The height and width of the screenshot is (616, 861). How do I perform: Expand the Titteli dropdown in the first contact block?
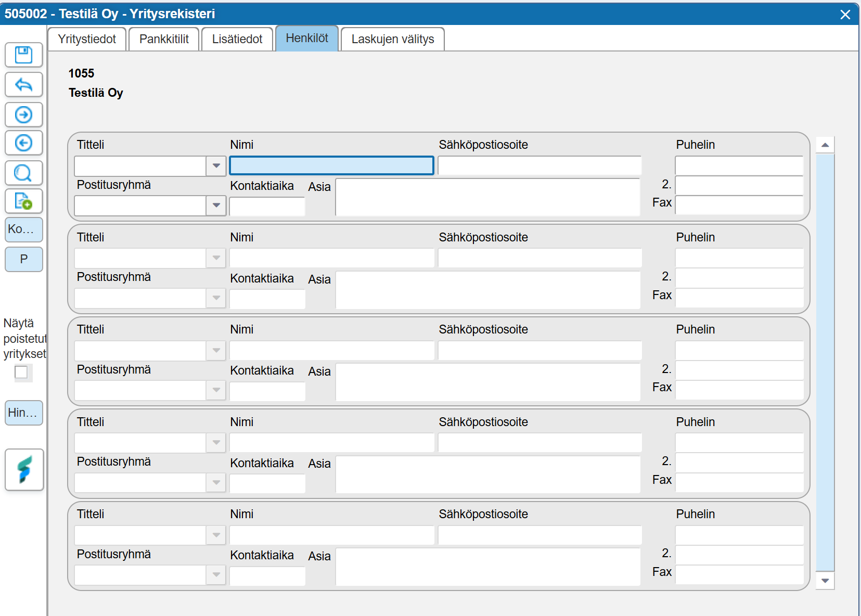(216, 166)
